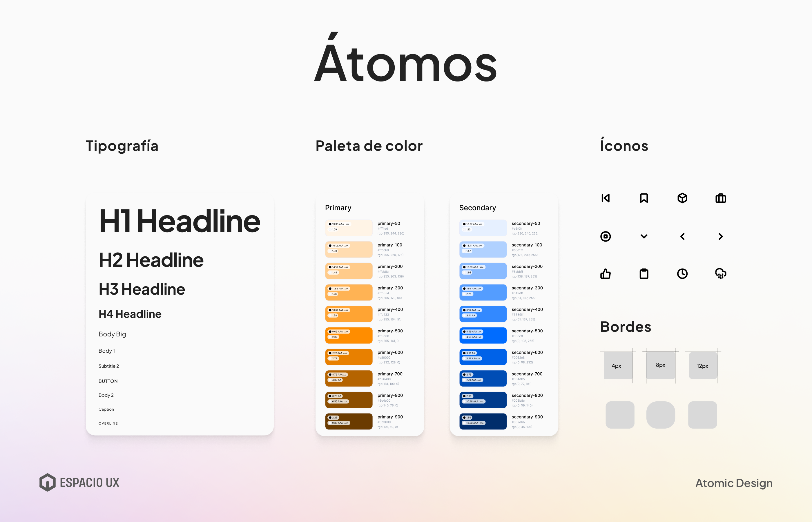Select the secondary-800 color swatch
The width and height of the screenshot is (812, 522).
[x=483, y=400]
